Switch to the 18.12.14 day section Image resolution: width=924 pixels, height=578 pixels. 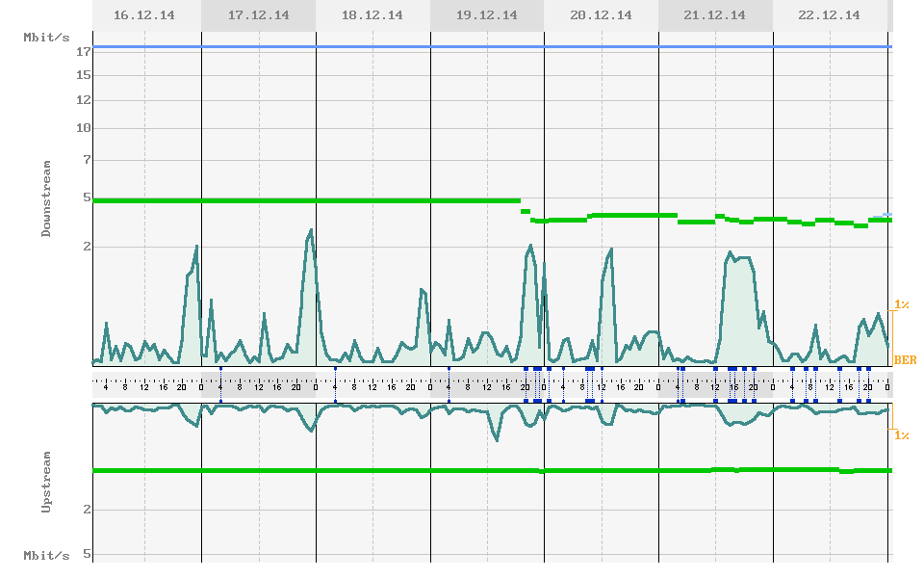coord(374,14)
